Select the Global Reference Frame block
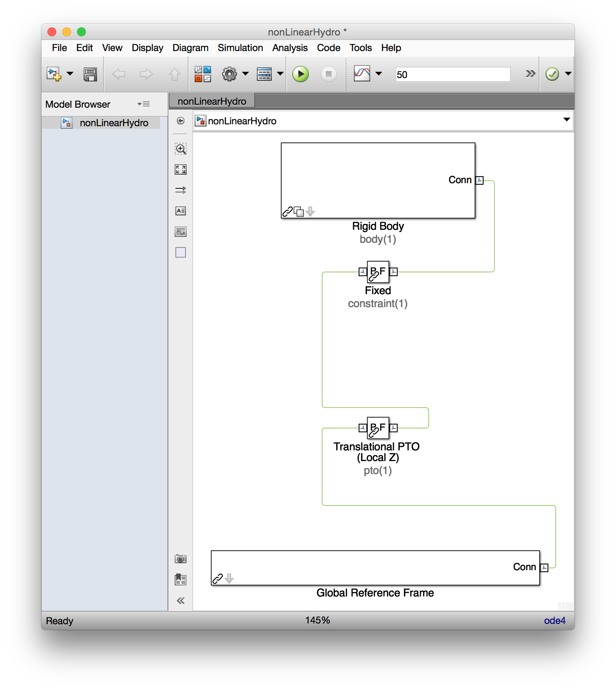The image size is (616, 689). 375,568
